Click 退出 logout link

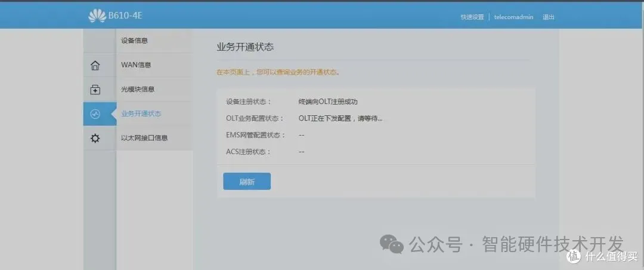click(x=549, y=17)
